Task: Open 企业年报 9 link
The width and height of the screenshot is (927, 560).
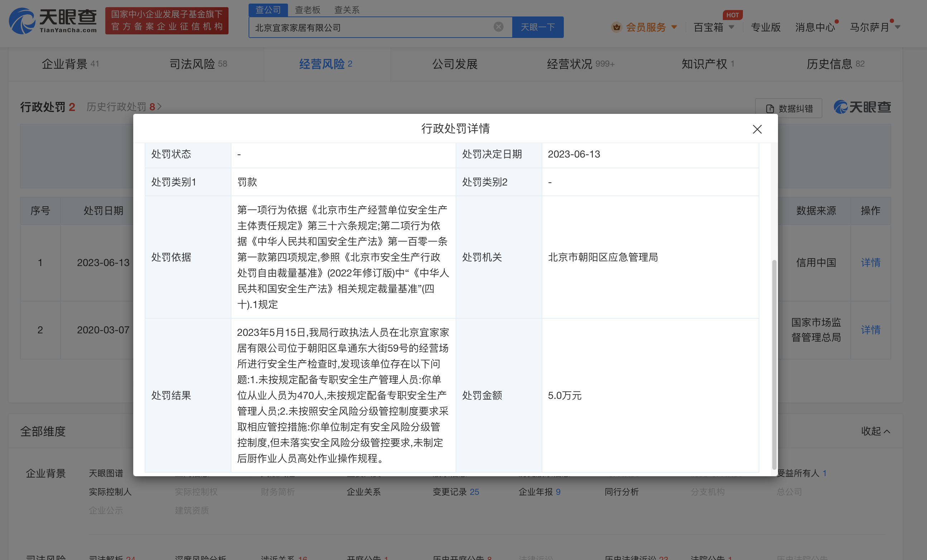Action: (539, 492)
